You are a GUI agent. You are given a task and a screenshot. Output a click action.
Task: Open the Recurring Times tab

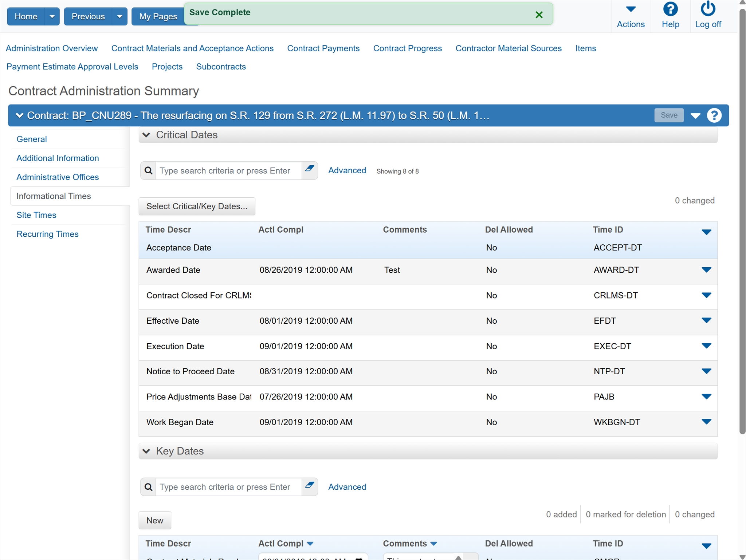(47, 234)
